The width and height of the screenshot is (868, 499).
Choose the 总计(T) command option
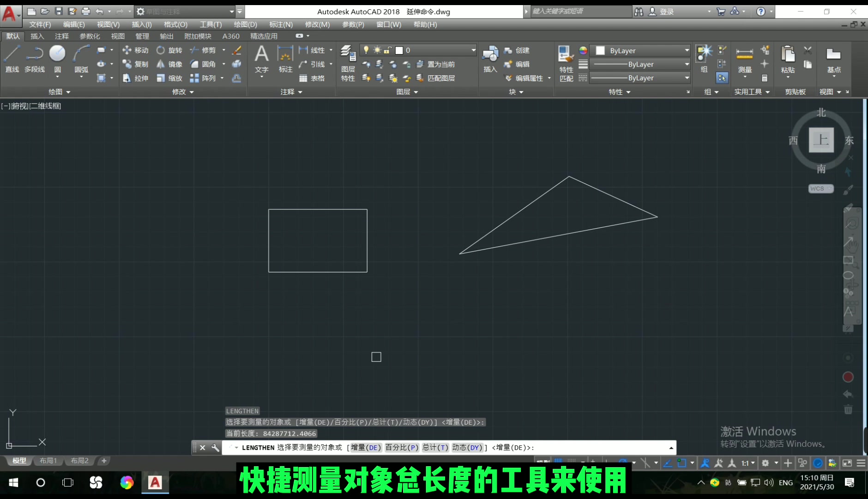coord(435,447)
